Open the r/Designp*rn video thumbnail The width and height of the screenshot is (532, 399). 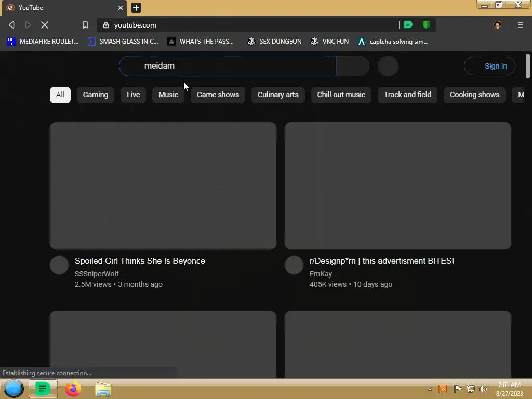[x=398, y=186]
